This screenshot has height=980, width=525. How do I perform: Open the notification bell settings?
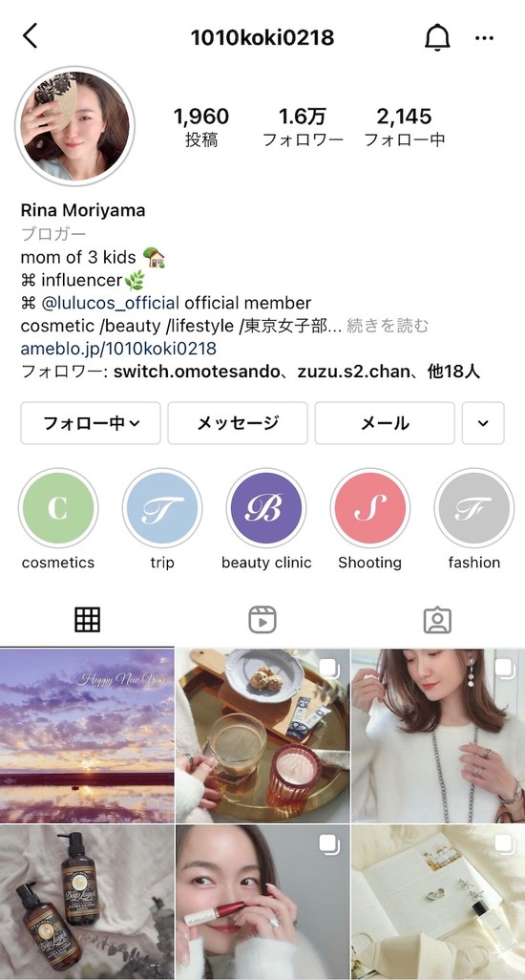tap(437, 37)
